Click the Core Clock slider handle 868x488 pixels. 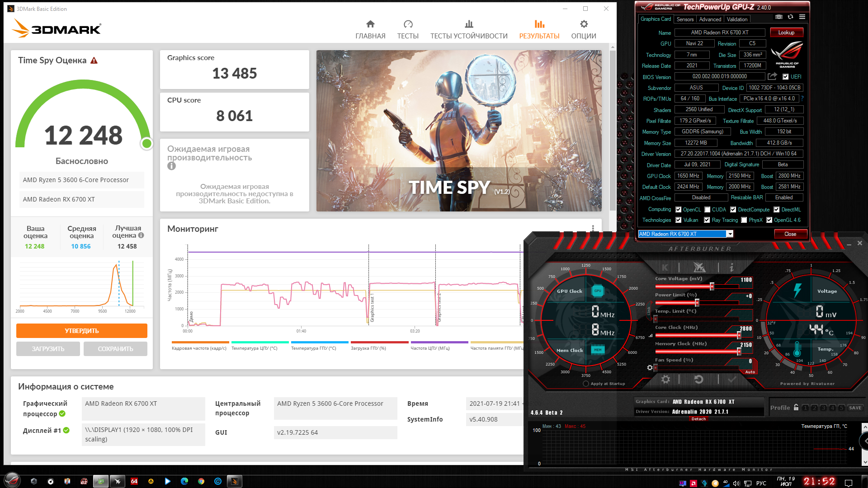(x=739, y=335)
